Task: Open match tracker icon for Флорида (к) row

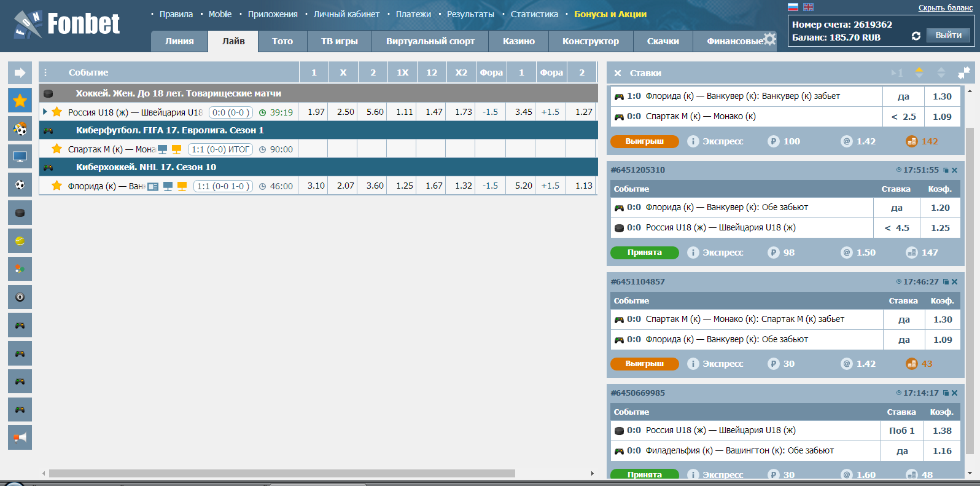Action: click(153, 186)
